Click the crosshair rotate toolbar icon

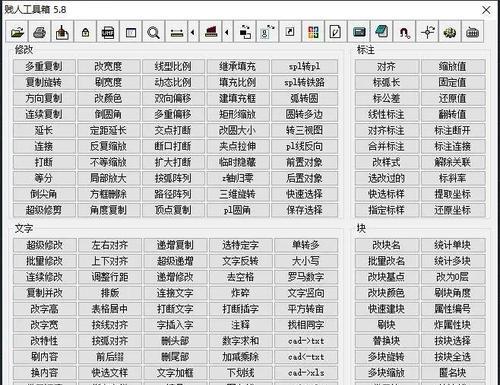[x=427, y=31]
